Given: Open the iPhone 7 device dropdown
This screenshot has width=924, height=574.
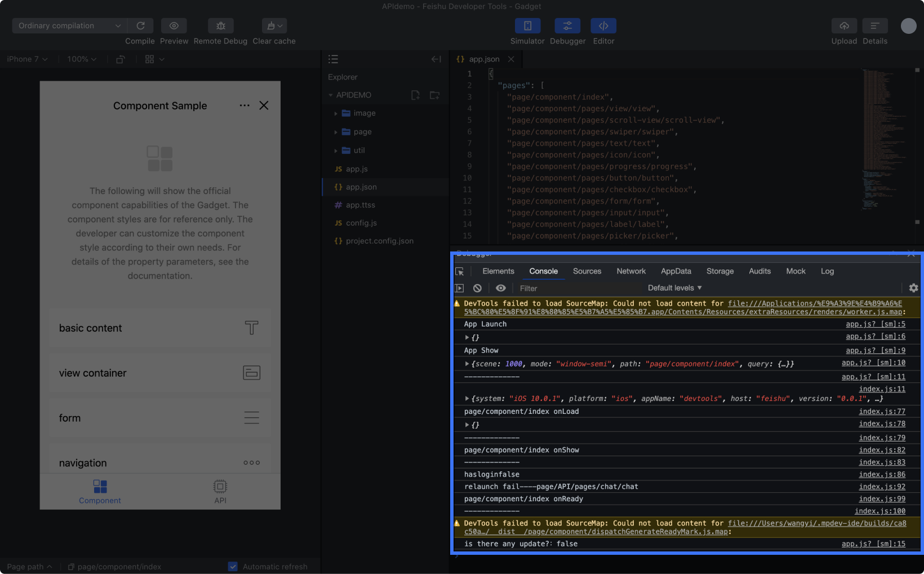Looking at the screenshot, I should (x=27, y=59).
